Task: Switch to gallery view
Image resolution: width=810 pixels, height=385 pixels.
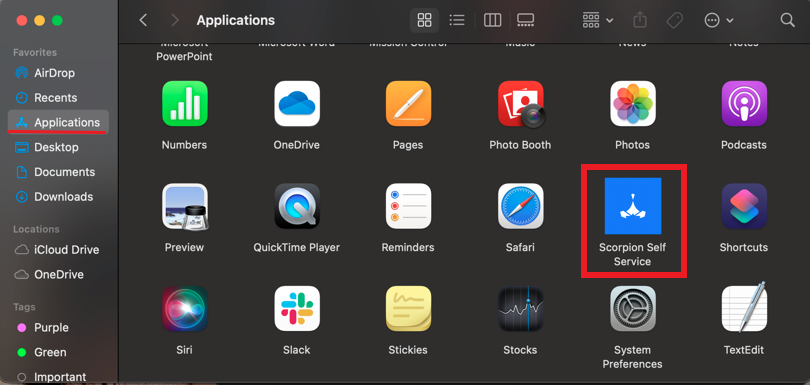Action: coord(525,20)
